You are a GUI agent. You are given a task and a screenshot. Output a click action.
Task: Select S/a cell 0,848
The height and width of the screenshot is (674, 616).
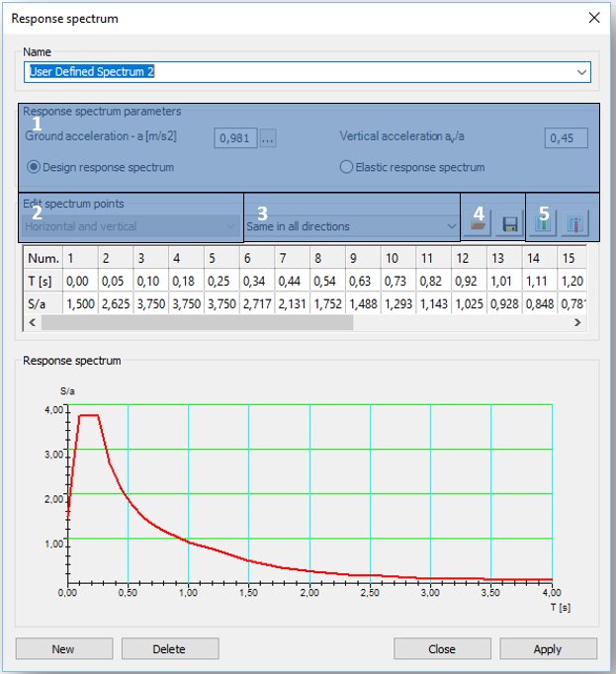point(540,304)
